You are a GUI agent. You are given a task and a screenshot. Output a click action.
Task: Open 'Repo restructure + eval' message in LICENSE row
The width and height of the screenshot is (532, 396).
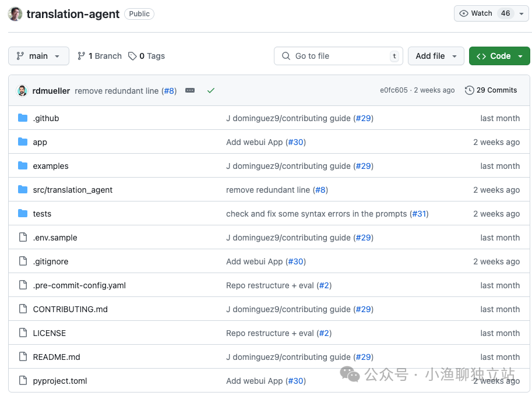click(x=270, y=333)
